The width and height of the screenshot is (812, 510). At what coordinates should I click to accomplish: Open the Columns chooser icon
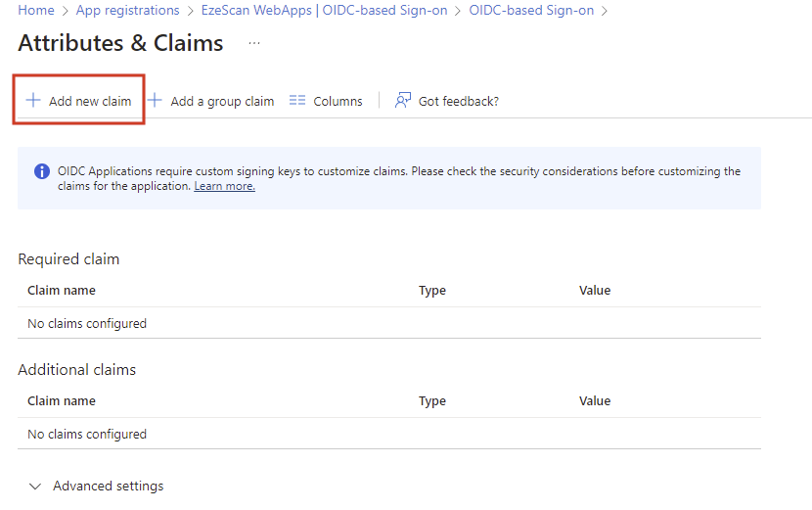tap(298, 101)
